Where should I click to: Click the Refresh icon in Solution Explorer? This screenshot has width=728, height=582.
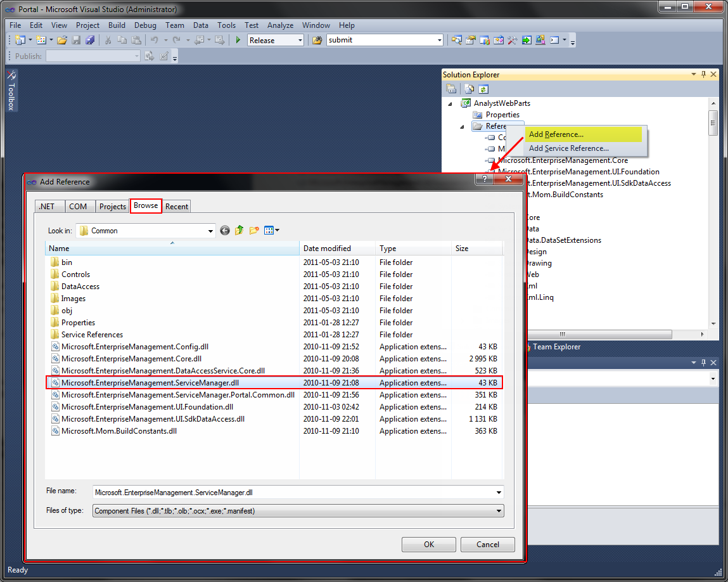[483, 89]
